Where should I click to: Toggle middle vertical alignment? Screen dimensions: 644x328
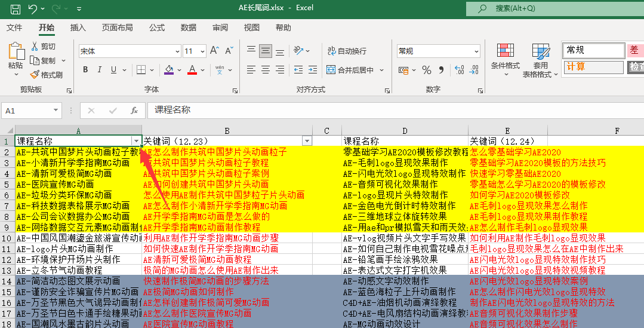pyautogui.click(x=266, y=51)
